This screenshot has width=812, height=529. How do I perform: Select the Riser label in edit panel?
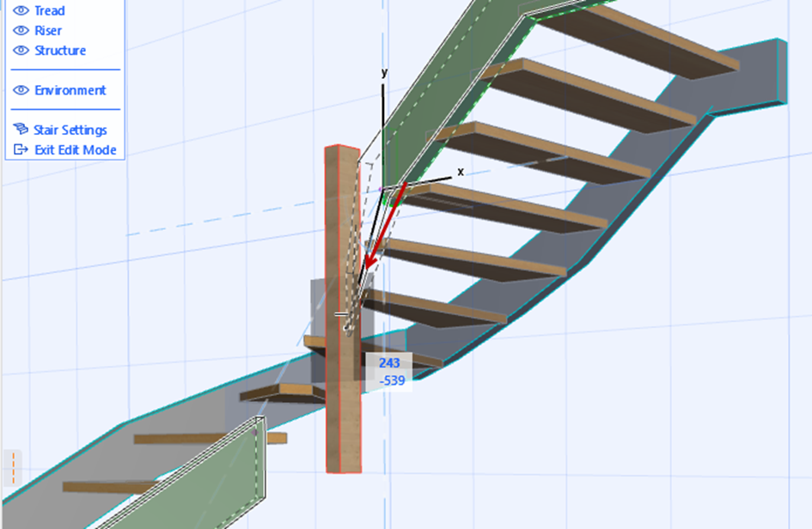(48, 31)
